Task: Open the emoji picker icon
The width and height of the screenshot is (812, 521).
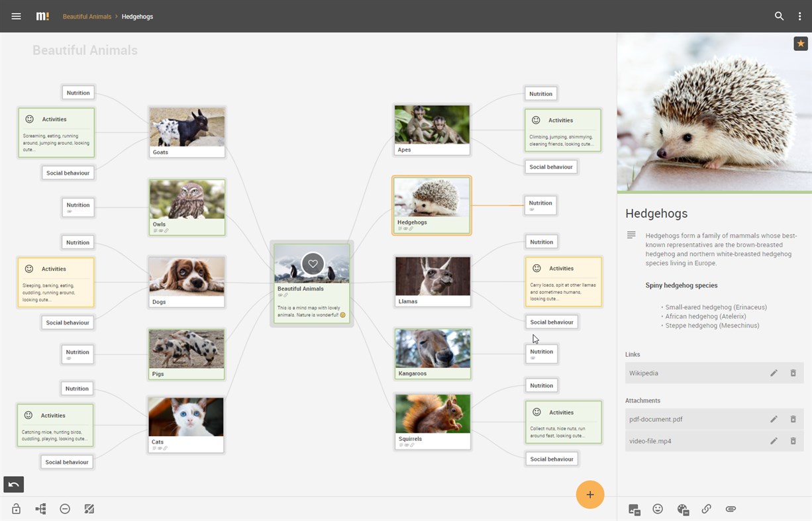Action: click(658, 509)
